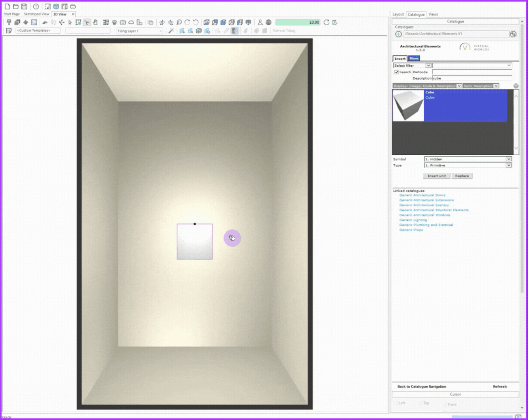This screenshot has width=528, height=420.
Task: Select the Top cursor radio button
Action: [421, 403]
